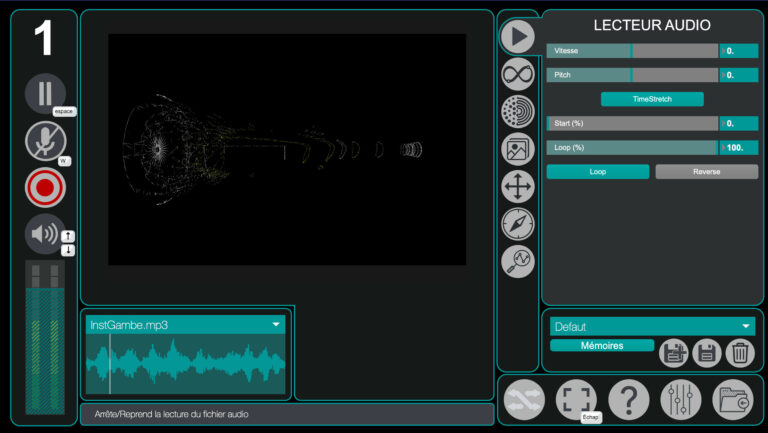Start recording with the red record button
The height and width of the screenshot is (433, 768).
(x=45, y=187)
